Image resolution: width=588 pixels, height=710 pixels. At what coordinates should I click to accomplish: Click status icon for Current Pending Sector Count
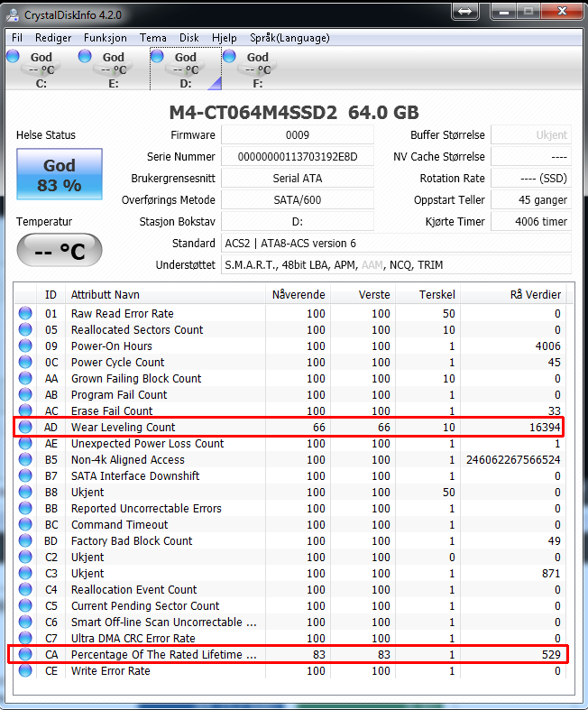point(25,606)
